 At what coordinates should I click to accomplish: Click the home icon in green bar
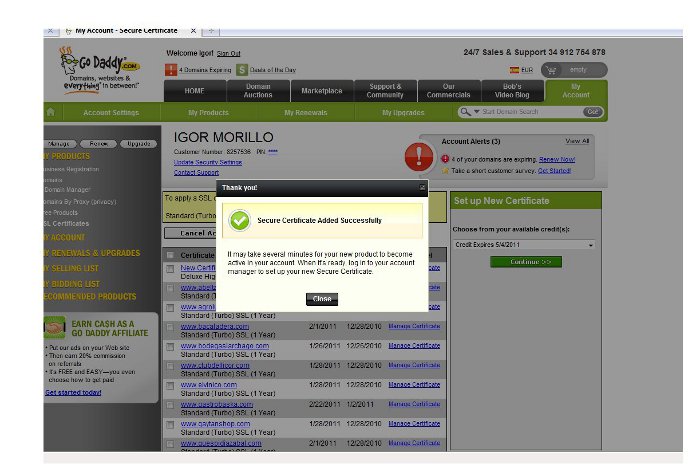coord(51,113)
